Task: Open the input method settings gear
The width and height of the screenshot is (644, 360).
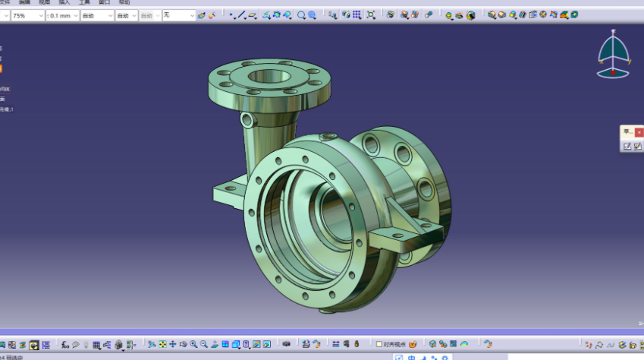Action: coord(445,358)
